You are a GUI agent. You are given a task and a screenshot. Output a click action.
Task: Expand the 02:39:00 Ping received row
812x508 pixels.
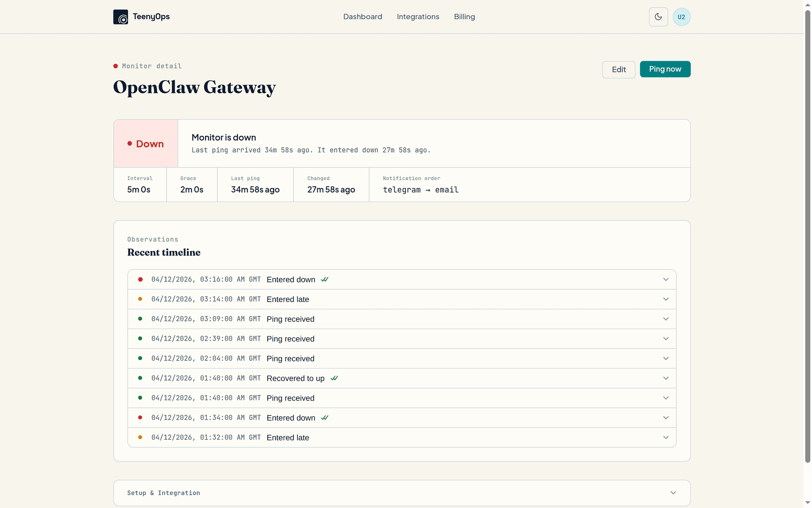tap(402, 339)
